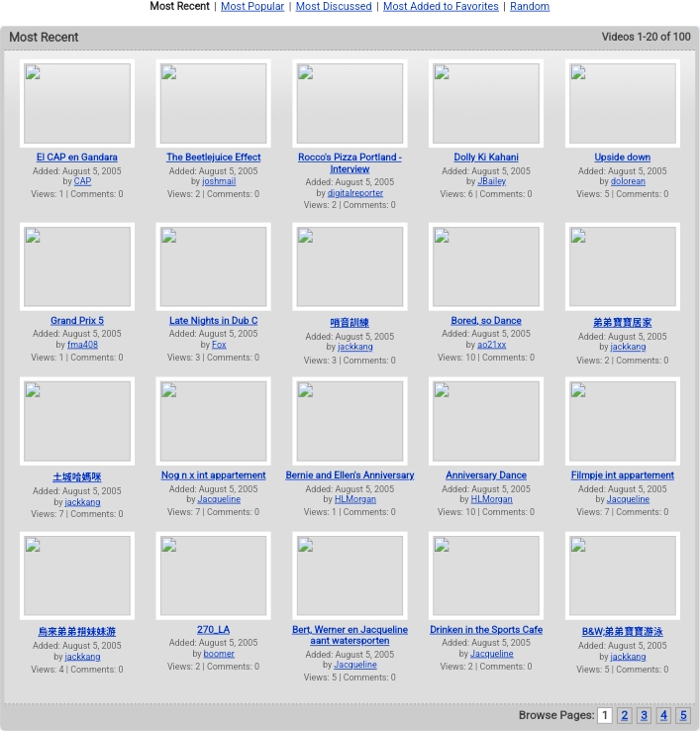Open Nog n x int appartement thumbnail
Image resolution: width=700 pixels, height=731 pixels.
(x=214, y=421)
